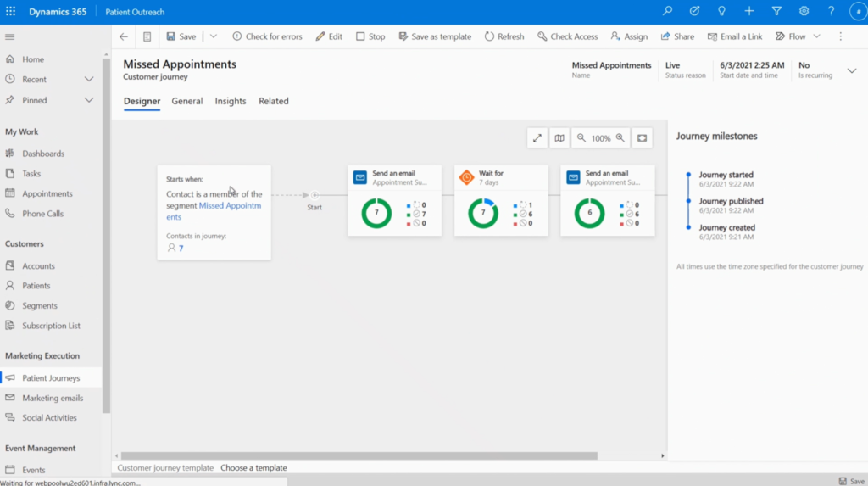This screenshot has height=486, width=868.
Task: Click the search magnifier in top bar
Action: click(668, 11)
